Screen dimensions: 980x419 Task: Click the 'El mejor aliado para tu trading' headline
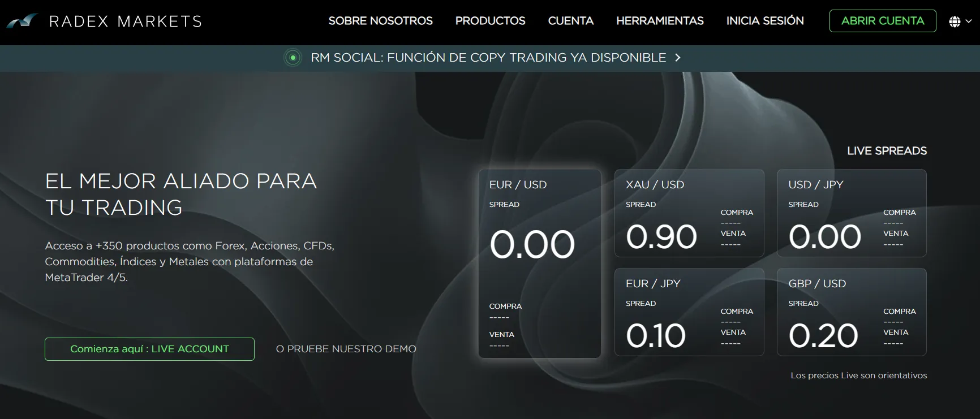pos(181,194)
